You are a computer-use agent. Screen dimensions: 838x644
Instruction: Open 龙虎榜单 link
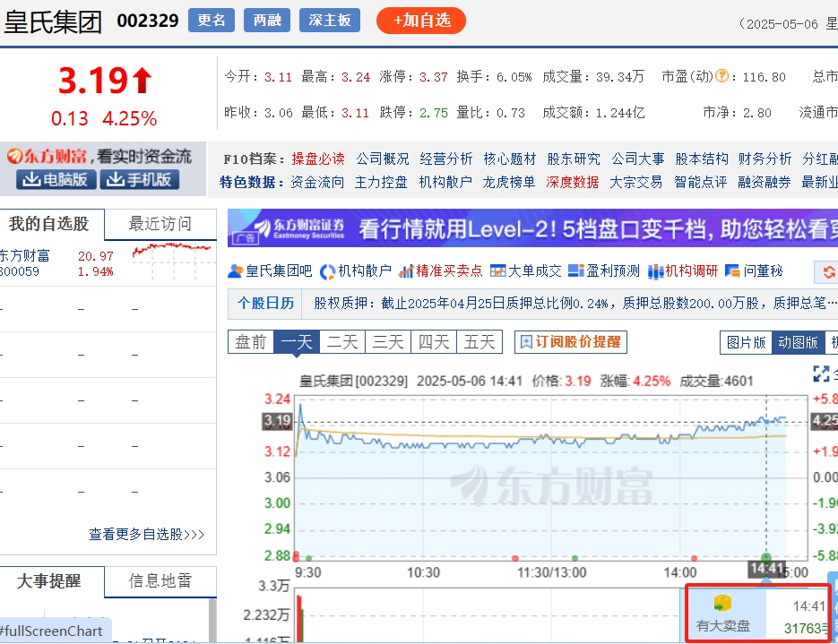tap(509, 183)
